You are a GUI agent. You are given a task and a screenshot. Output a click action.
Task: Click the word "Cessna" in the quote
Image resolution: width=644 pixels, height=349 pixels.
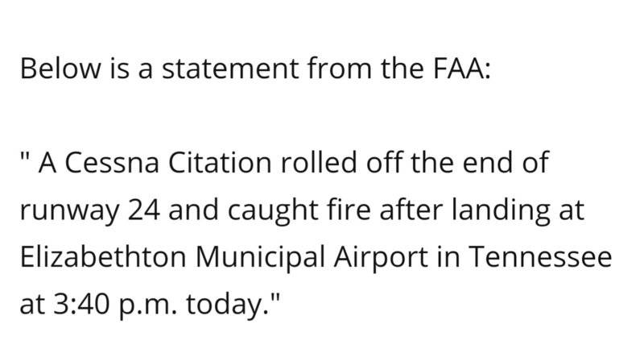[112, 163]
